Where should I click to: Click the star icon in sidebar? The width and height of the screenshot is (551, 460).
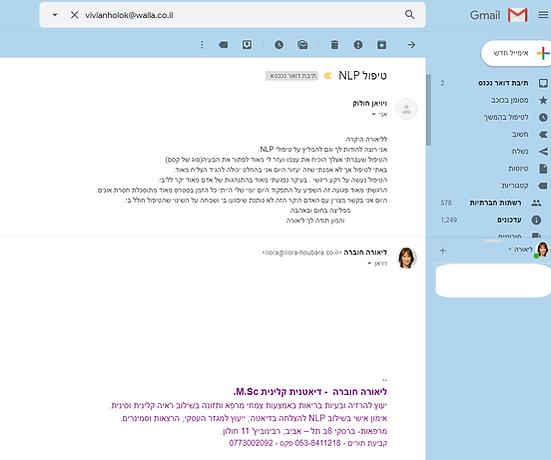(543, 100)
